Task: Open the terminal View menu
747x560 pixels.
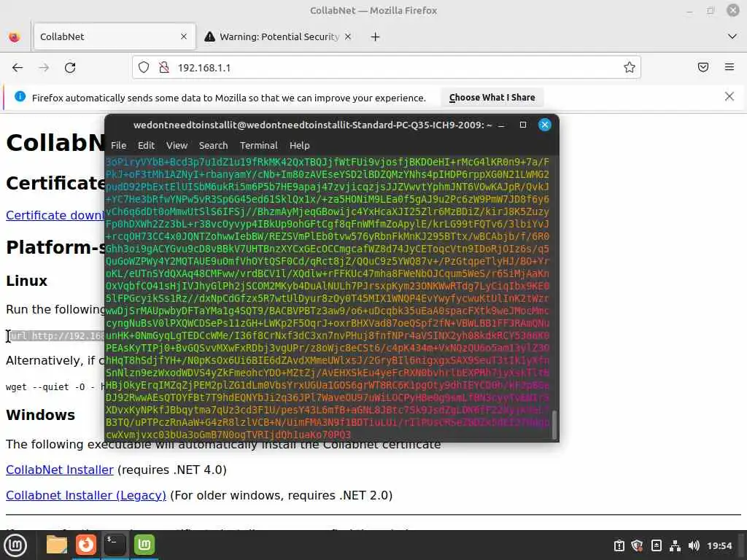Action: tap(177, 146)
